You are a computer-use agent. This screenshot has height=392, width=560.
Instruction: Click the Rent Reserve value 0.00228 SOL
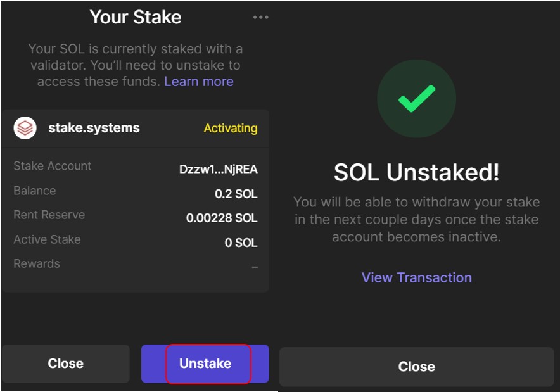[x=222, y=218]
